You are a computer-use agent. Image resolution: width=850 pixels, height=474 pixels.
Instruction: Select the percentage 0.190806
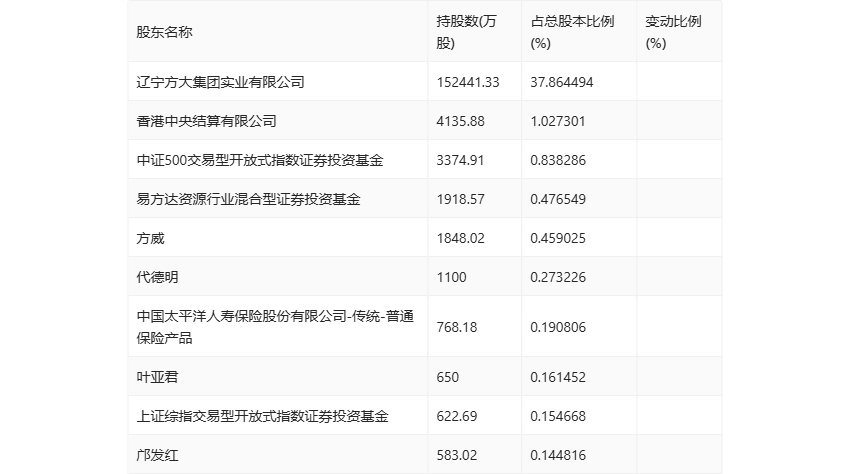tap(558, 327)
